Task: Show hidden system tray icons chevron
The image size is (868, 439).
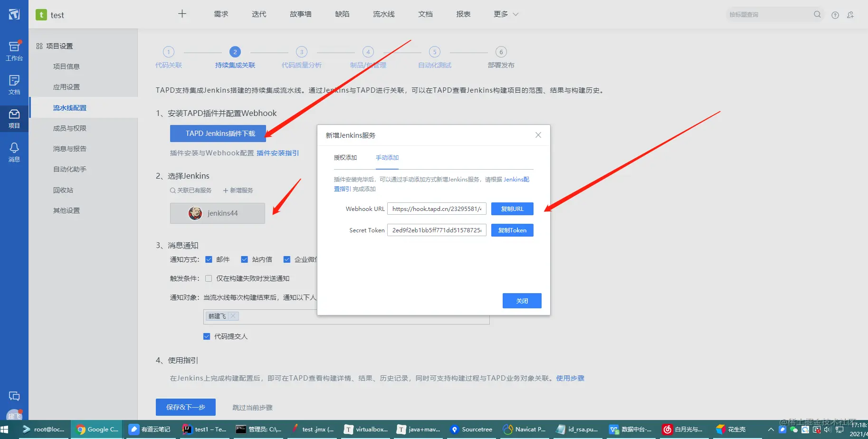Action: tap(771, 429)
